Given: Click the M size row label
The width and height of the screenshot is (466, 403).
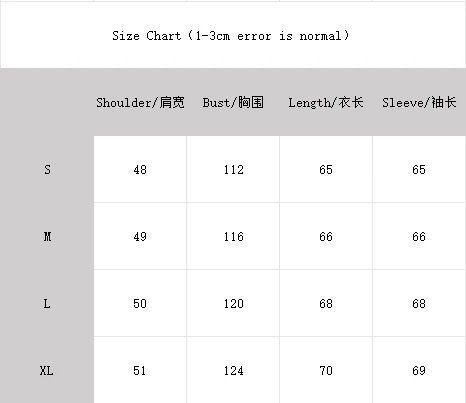Looking at the screenshot, I should click(x=47, y=236).
